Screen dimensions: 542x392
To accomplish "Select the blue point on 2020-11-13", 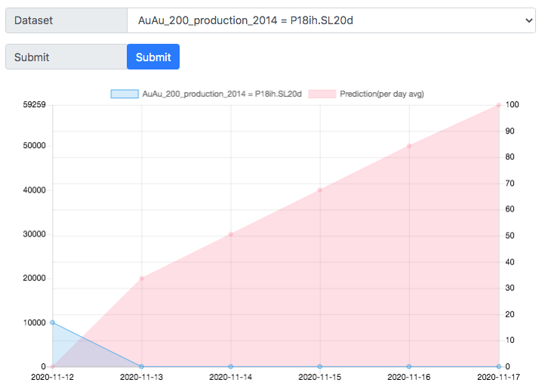I will coord(142,366).
